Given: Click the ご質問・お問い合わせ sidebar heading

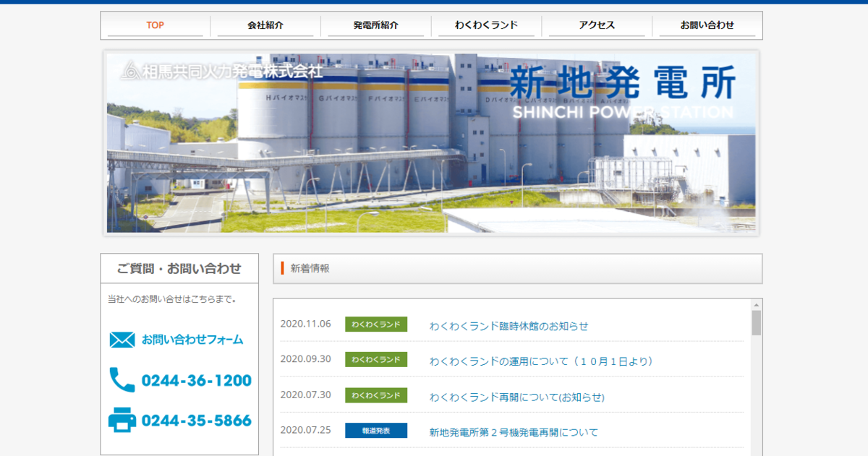Looking at the screenshot, I should [x=179, y=269].
